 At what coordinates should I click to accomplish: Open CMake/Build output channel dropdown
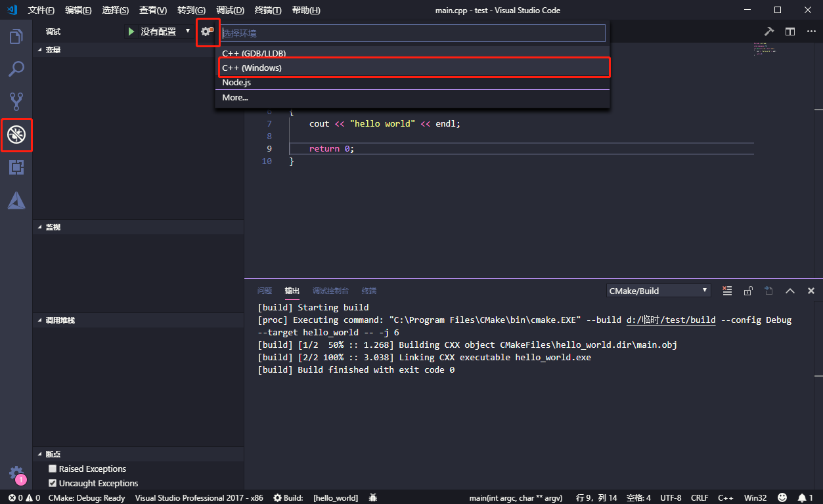[659, 291]
